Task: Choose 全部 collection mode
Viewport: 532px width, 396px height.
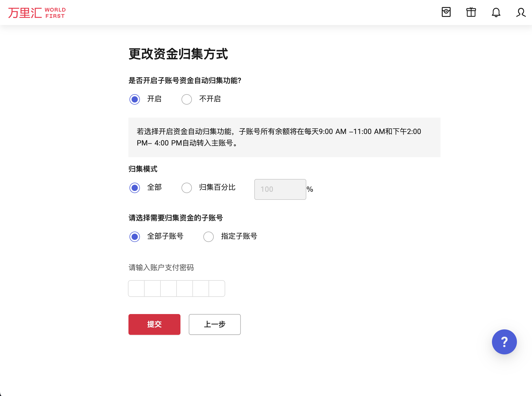Action: pyautogui.click(x=135, y=188)
